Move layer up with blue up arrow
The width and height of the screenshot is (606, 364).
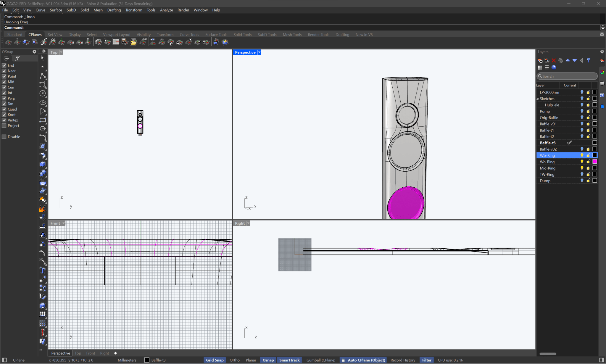click(x=568, y=60)
